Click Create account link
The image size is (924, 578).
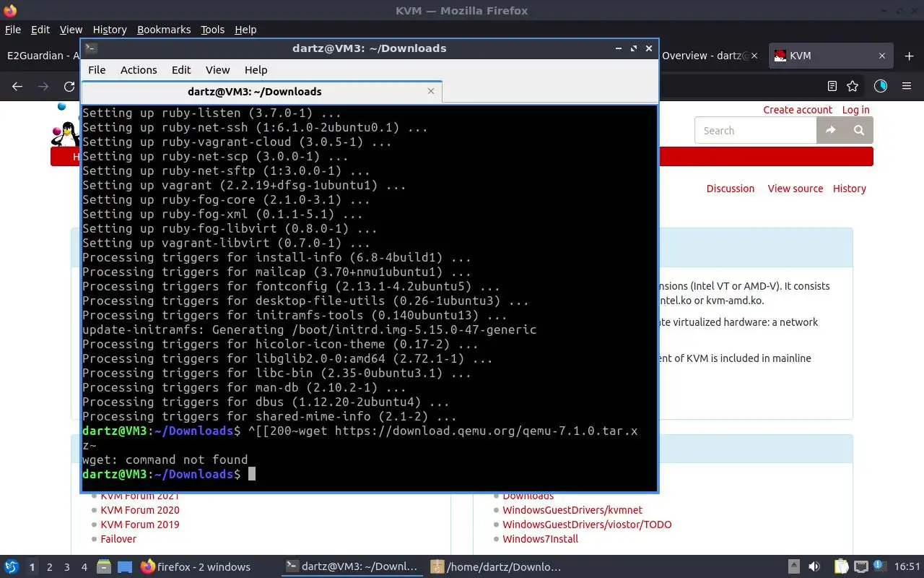point(798,110)
